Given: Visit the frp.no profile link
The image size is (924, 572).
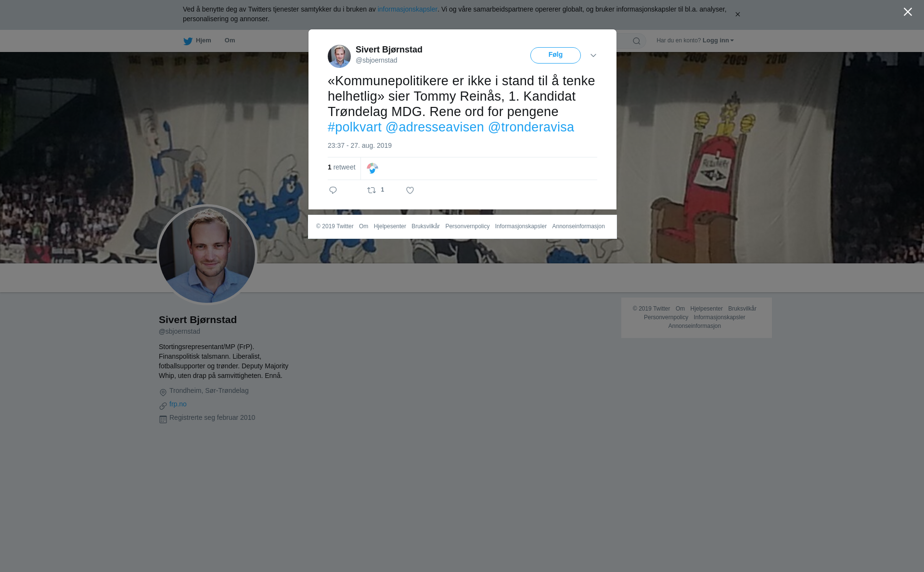Looking at the screenshot, I should point(178,404).
